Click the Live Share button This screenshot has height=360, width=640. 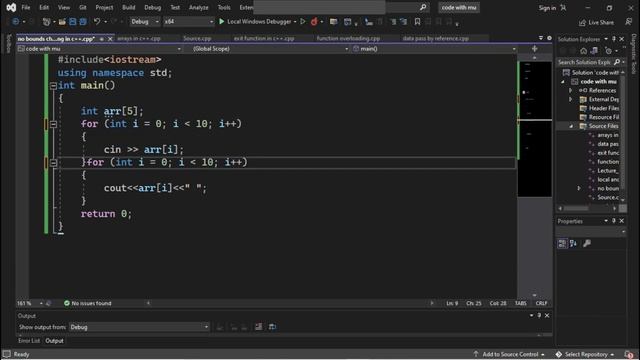point(596,22)
